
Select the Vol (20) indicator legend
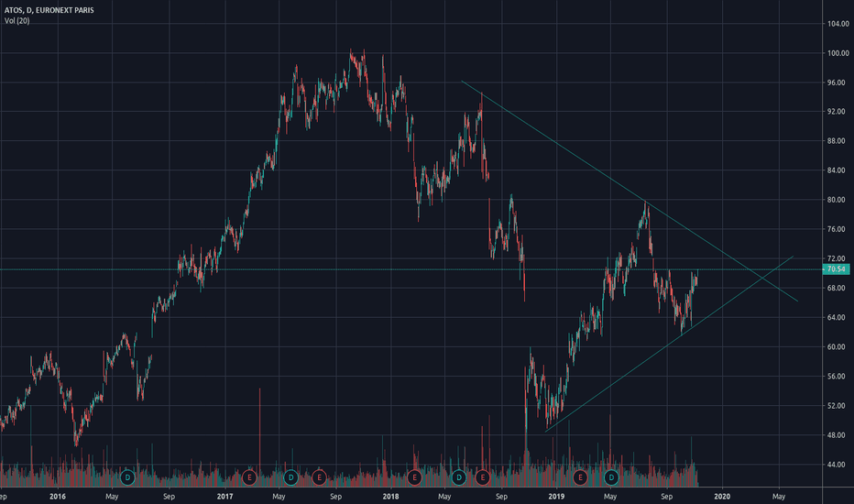pos(16,21)
